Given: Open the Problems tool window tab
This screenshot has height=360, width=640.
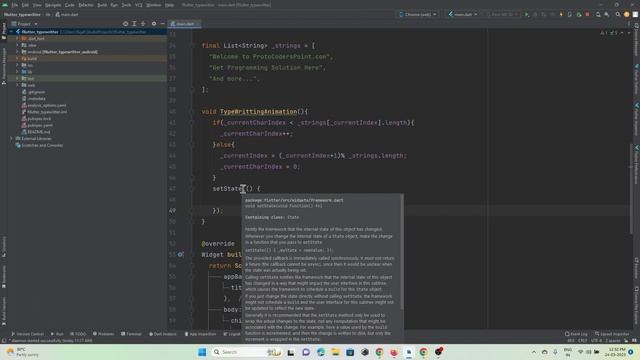Looking at the screenshot, I should click(104, 334).
